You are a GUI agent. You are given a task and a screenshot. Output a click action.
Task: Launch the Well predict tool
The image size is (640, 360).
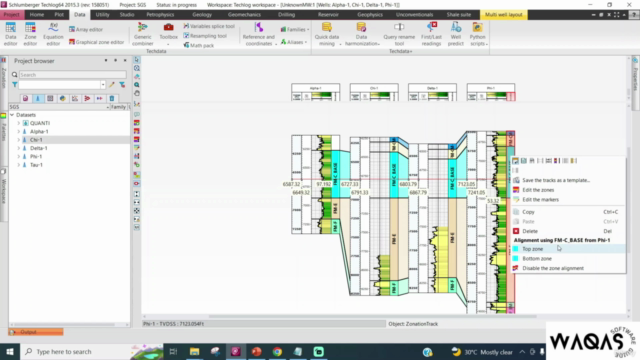click(x=456, y=34)
